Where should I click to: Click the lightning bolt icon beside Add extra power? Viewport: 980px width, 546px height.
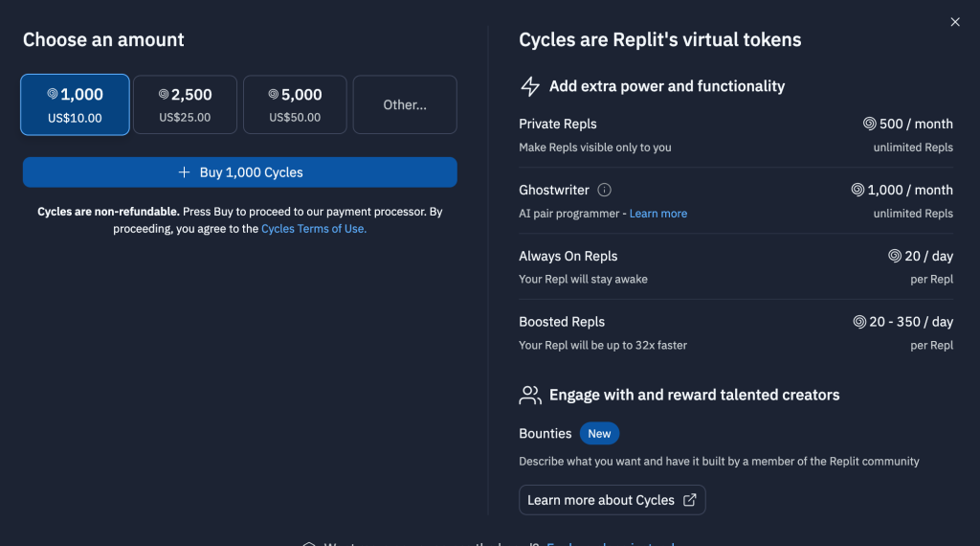[530, 86]
